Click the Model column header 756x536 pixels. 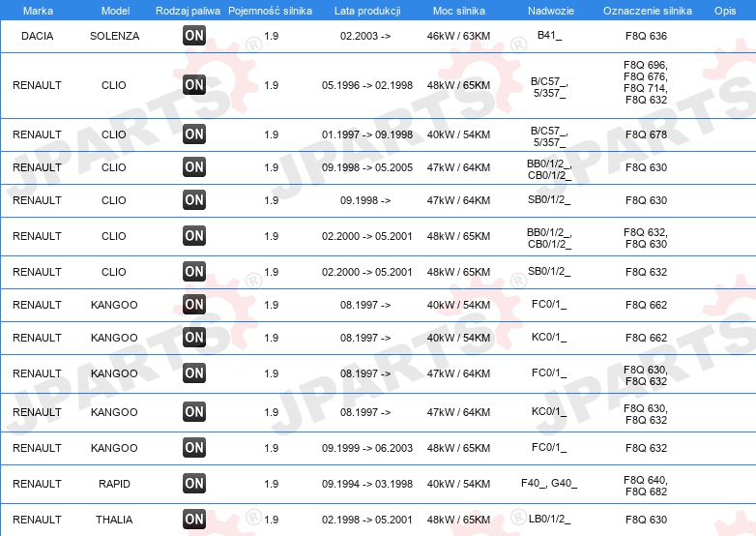coord(115,11)
